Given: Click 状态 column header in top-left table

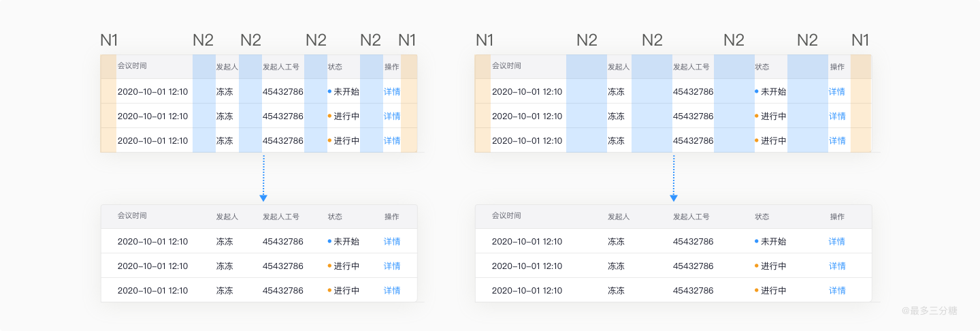Looking at the screenshot, I should [335, 67].
